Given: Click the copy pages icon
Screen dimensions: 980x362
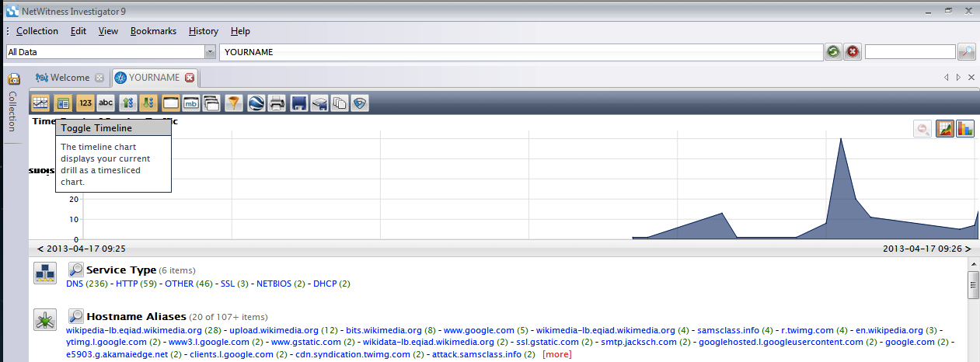Looking at the screenshot, I should [339, 103].
